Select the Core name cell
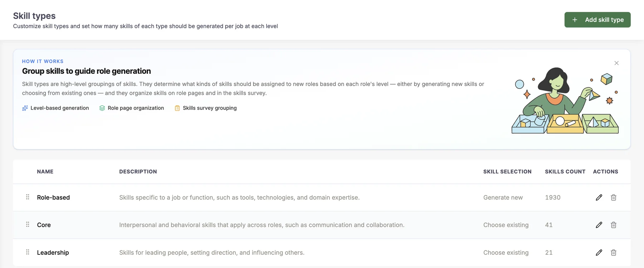Screen dimensions: 644x268 tap(44, 225)
